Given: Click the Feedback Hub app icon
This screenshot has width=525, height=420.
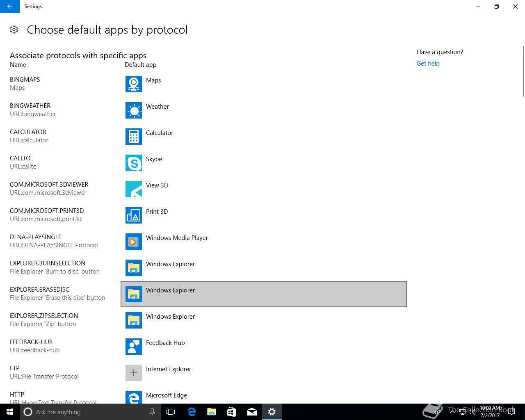Looking at the screenshot, I should point(134,347).
